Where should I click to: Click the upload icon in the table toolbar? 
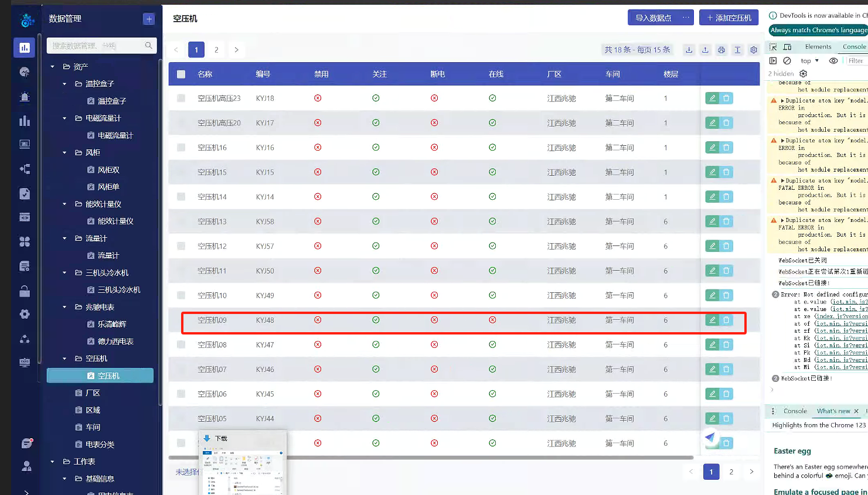click(705, 50)
